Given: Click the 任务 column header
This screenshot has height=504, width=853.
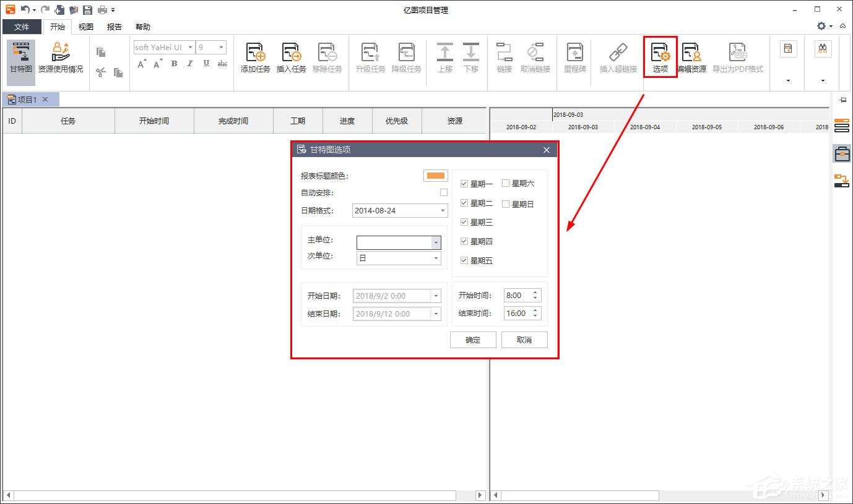Looking at the screenshot, I should pyautogui.click(x=68, y=121).
